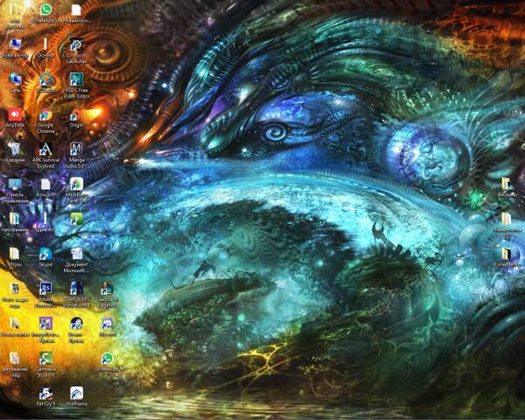Open the VSDC Free Video Editor shortcut
This screenshot has height=420, width=525.
pyautogui.click(x=76, y=80)
